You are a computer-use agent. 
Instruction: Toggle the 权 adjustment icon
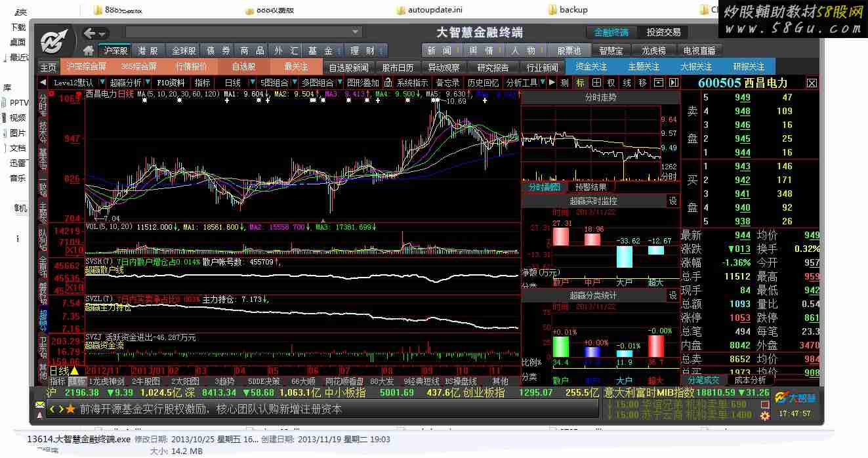tap(611, 83)
